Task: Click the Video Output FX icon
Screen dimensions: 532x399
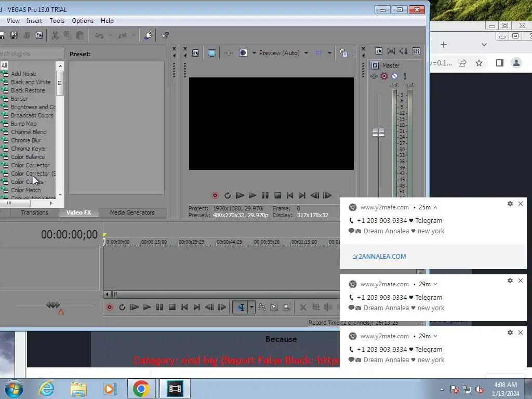Action: (229, 53)
